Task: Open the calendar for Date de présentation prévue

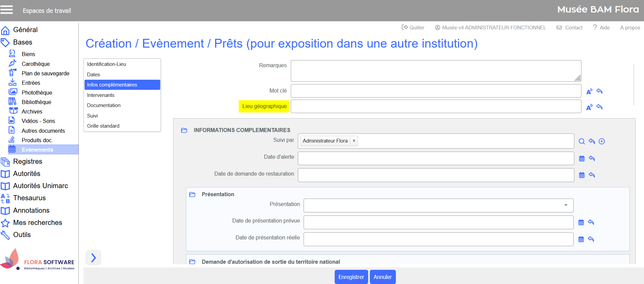Action: 581,222
